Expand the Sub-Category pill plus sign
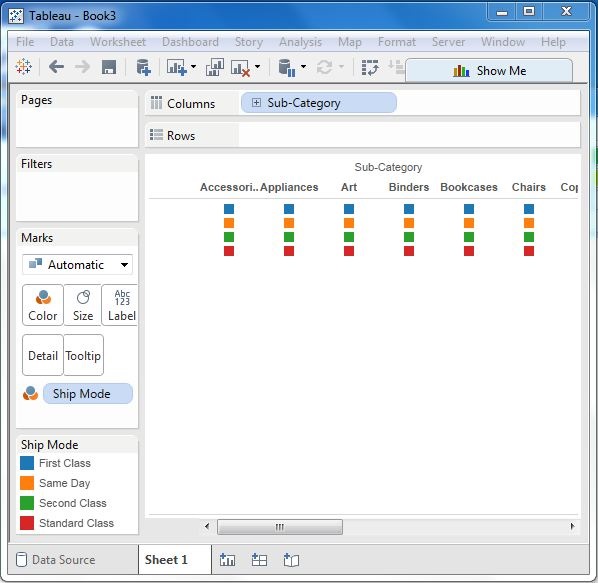Image resolution: width=600 pixels, height=583 pixels. 257,103
